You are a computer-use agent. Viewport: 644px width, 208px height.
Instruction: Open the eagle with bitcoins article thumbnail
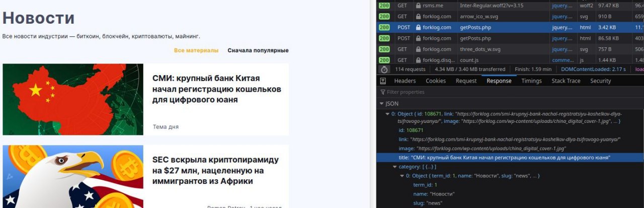(73, 176)
